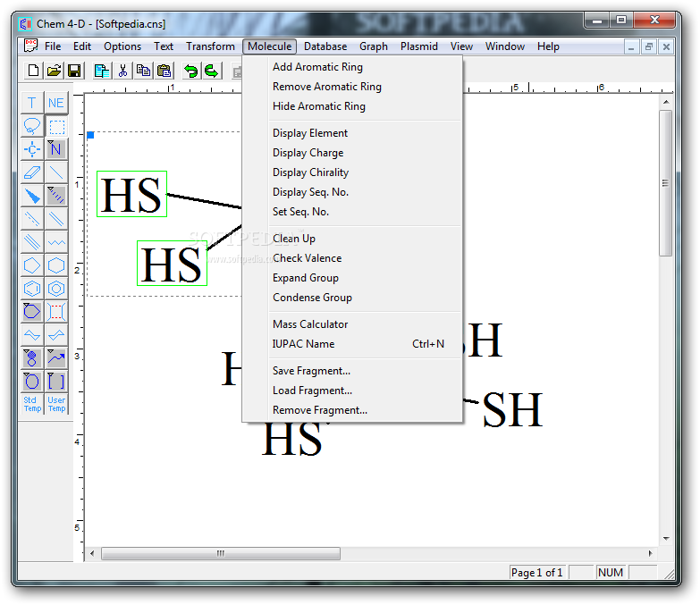Screen dimensions: 700x605
Task: Click the SH label at right
Action: point(512,409)
